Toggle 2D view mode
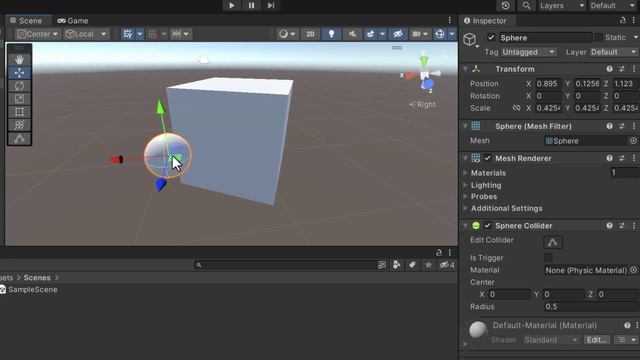The height and width of the screenshot is (360, 640). (x=310, y=34)
